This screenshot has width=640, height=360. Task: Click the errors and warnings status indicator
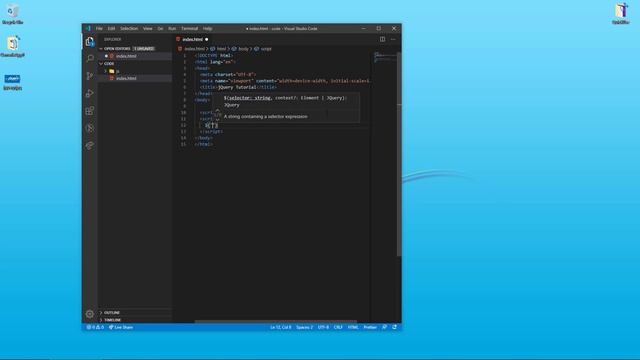click(x=95, y=327)
